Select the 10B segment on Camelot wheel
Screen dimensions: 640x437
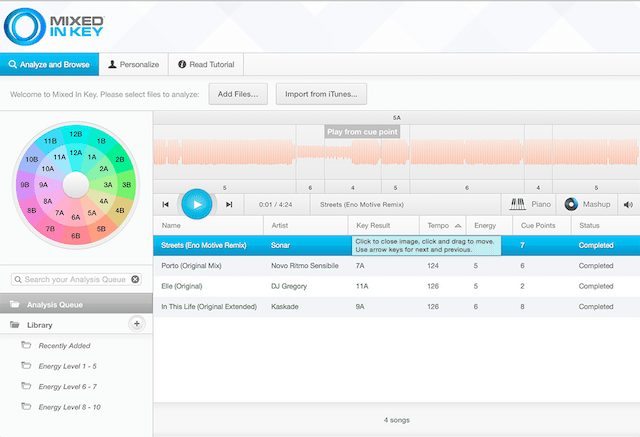point(32,159)
